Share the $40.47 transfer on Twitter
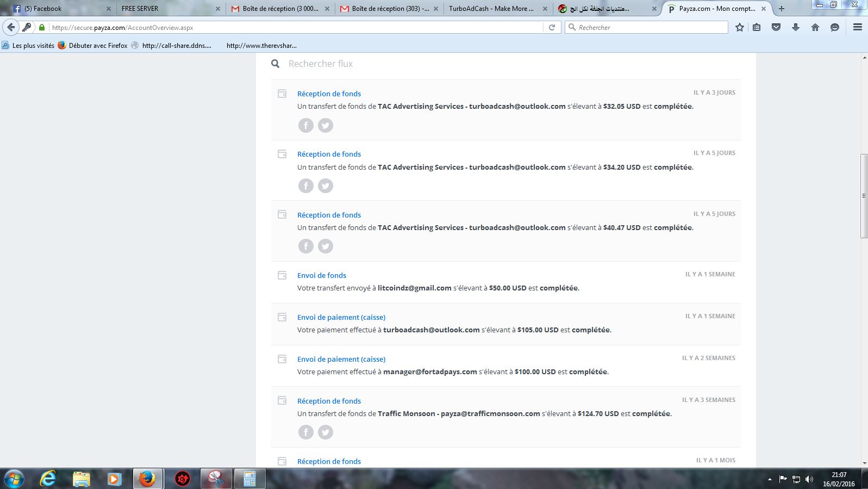This screenshot has width=868, height=489. pyautogui.click(x=326, y=246)
